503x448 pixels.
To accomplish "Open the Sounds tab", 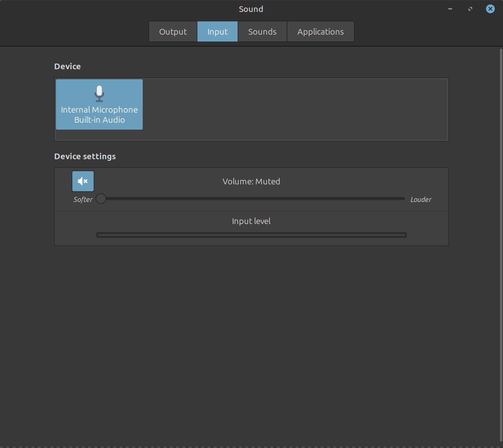I will 262,32.
